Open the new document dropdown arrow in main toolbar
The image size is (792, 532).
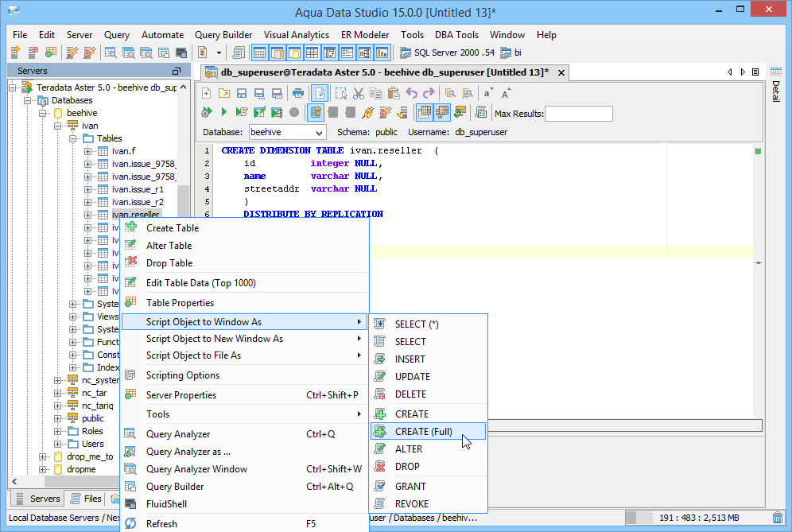point(219,52)
